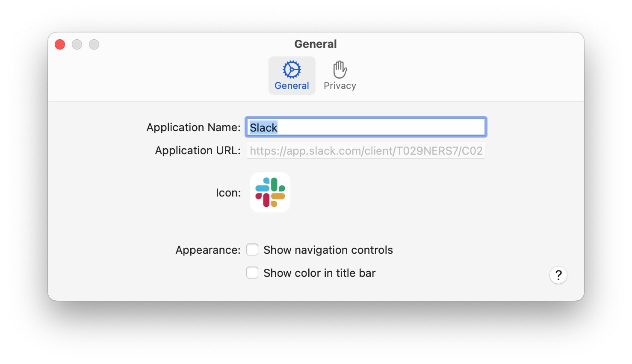The image size is (632, 364).
Task: Click the Application URL field
Action: 366,150
